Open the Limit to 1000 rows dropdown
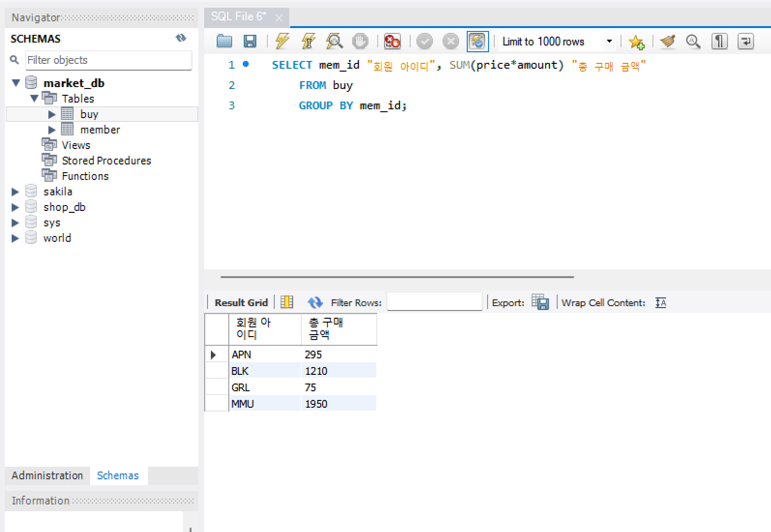 click(x=557, y=42)
